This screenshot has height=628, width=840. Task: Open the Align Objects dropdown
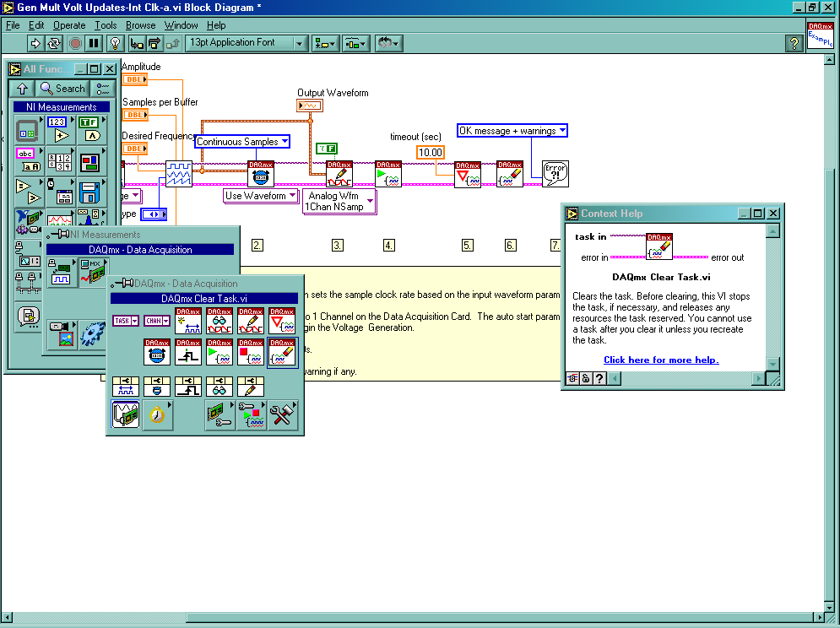325,43
